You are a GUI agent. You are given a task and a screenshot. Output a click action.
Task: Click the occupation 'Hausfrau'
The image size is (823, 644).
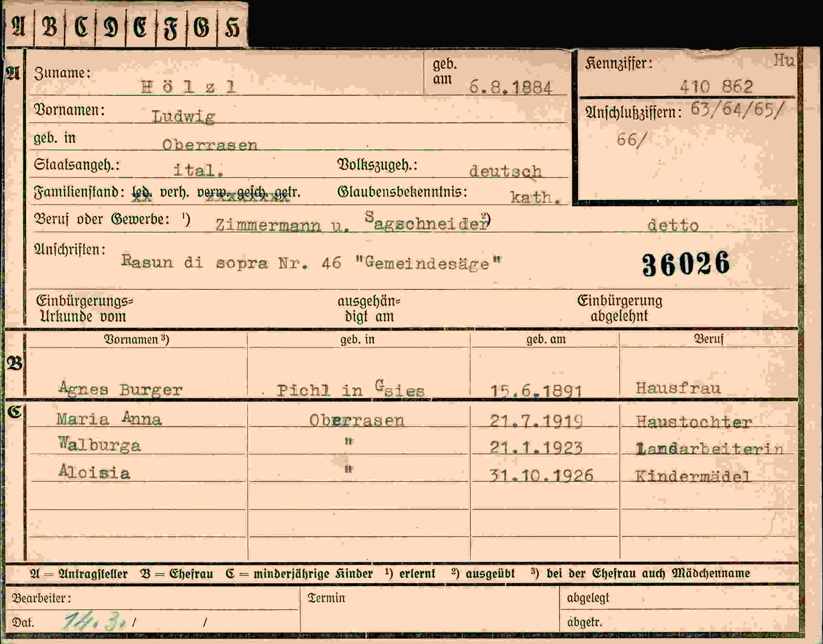point(678,388)
